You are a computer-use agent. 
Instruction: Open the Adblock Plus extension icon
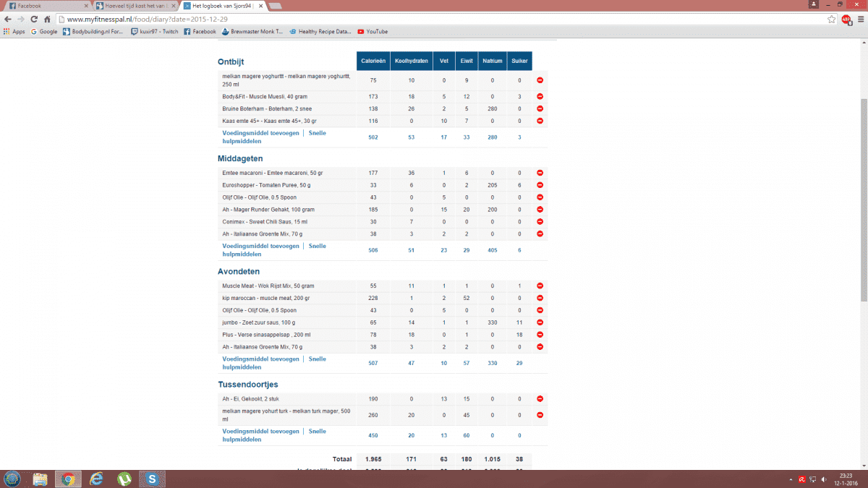(x=846, y=20)
